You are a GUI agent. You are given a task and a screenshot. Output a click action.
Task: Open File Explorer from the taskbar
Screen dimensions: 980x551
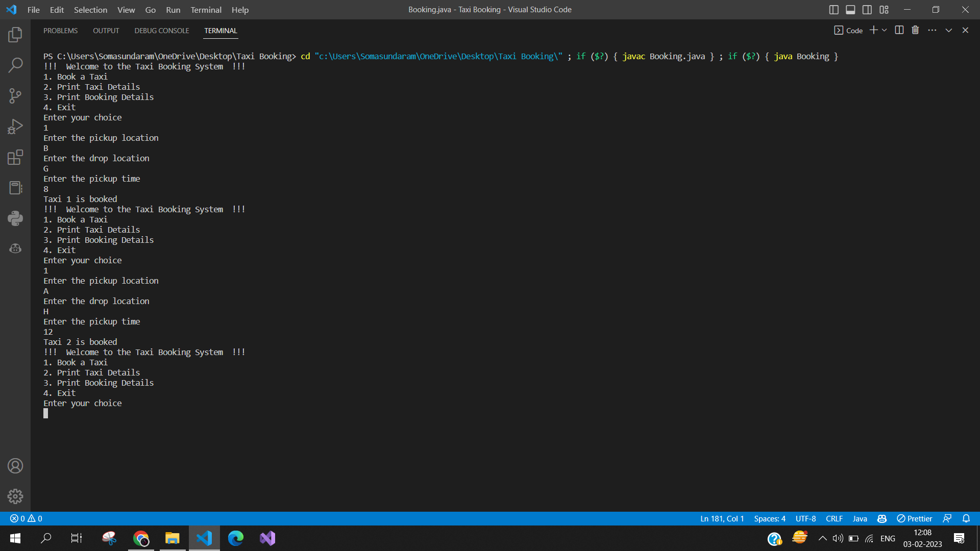click(173, 538)
